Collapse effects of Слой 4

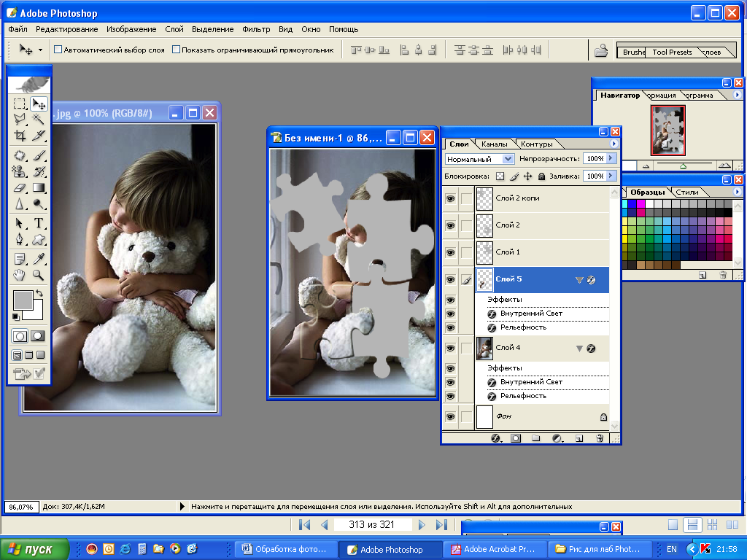point(579,349)
